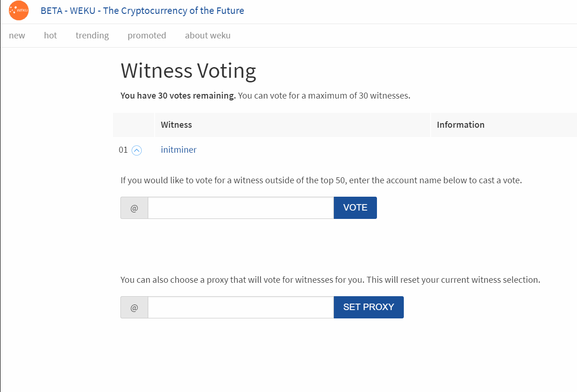Open the trending posts tab
The image size is (577, 392).
pos(92,36)
